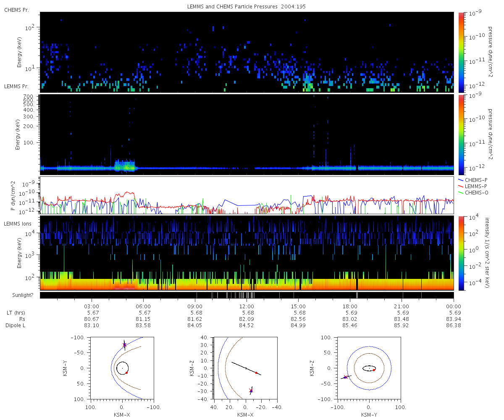Click the Rs value '80.67'
504x420 pixels.
(x=92, y=320)
